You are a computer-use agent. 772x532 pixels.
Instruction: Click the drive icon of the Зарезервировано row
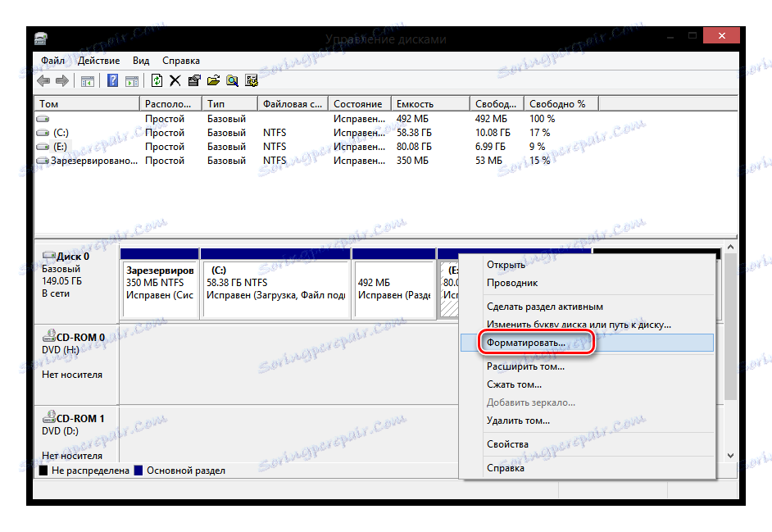click(x=43, y=161)
